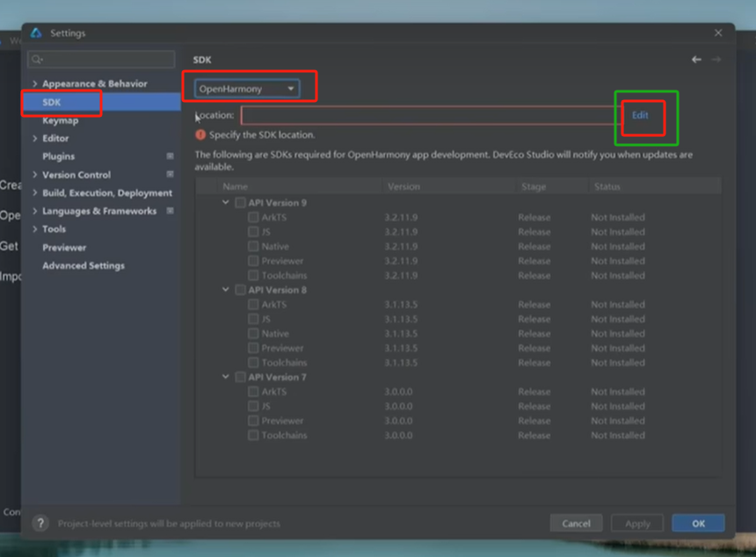Click version 3.1.13.5 in the JS row
This screenshot has width=756, height=557.
401,319
